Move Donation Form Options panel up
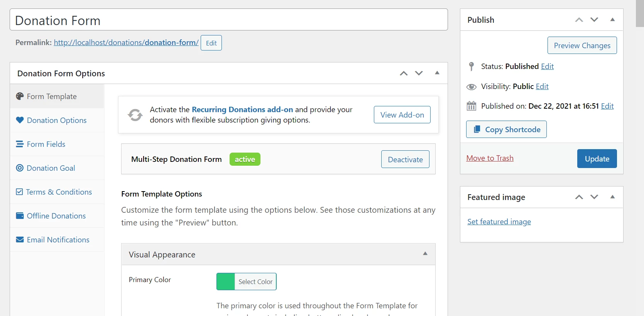Viewport: 644px width, 316px height. click(x=404, y=73)
